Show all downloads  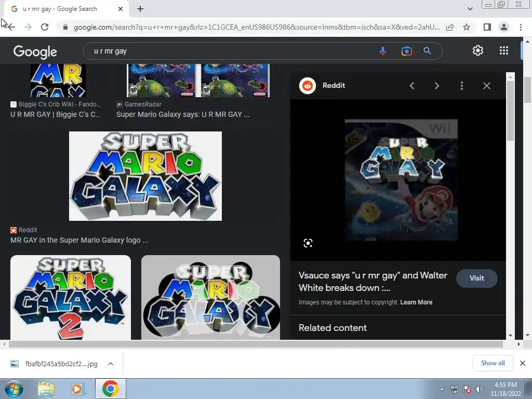coord(493,363)
